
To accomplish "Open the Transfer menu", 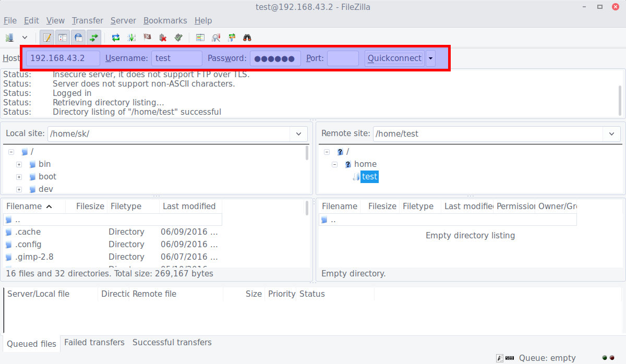I will tap(88, 21).
